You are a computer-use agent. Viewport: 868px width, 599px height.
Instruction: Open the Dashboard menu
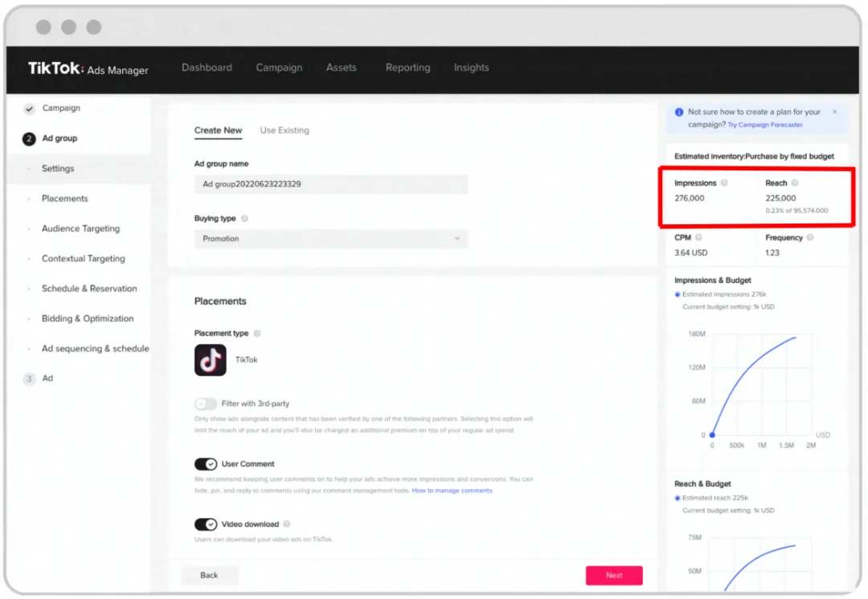click(x=207, y=68)
